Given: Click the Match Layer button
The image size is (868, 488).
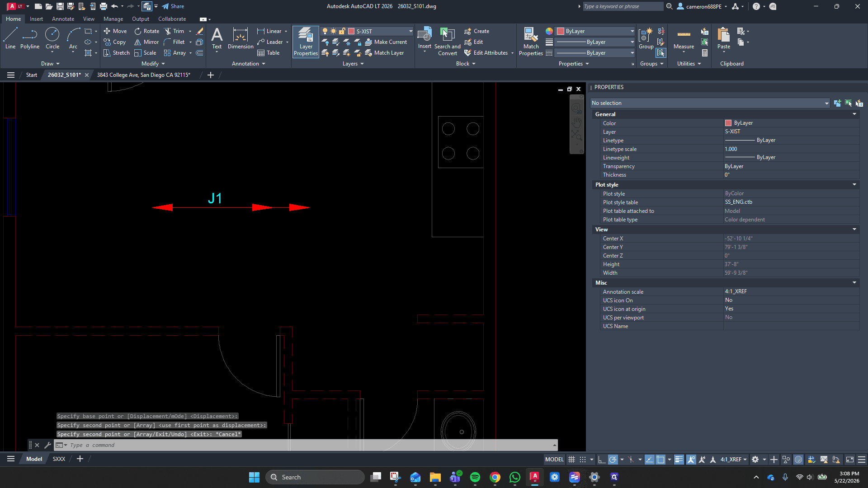Looking at the screenshot, I should pos(384,53).
